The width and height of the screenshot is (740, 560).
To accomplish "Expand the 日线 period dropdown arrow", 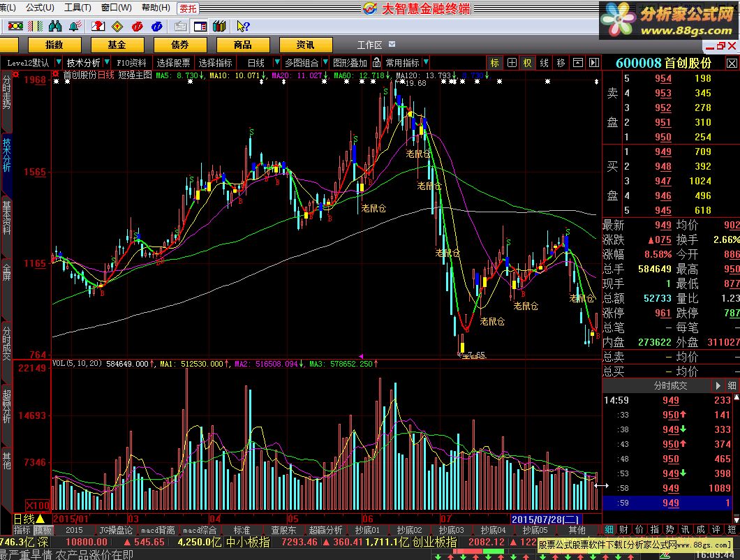I will 276,62.
